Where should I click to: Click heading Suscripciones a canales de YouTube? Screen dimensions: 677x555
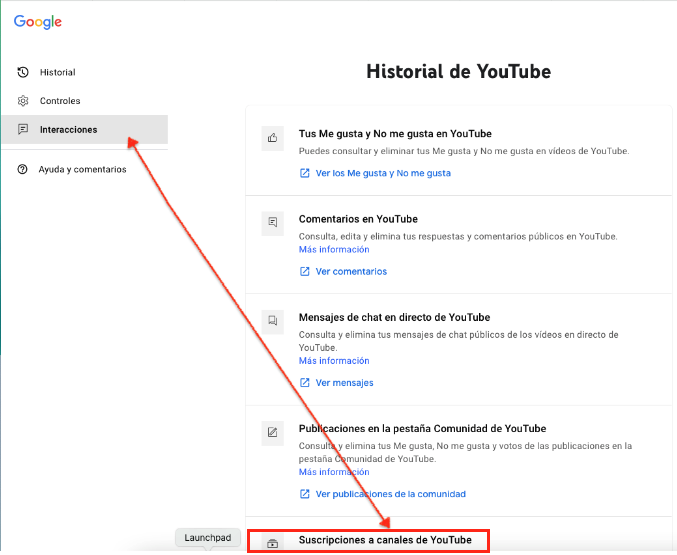(385, 540)
